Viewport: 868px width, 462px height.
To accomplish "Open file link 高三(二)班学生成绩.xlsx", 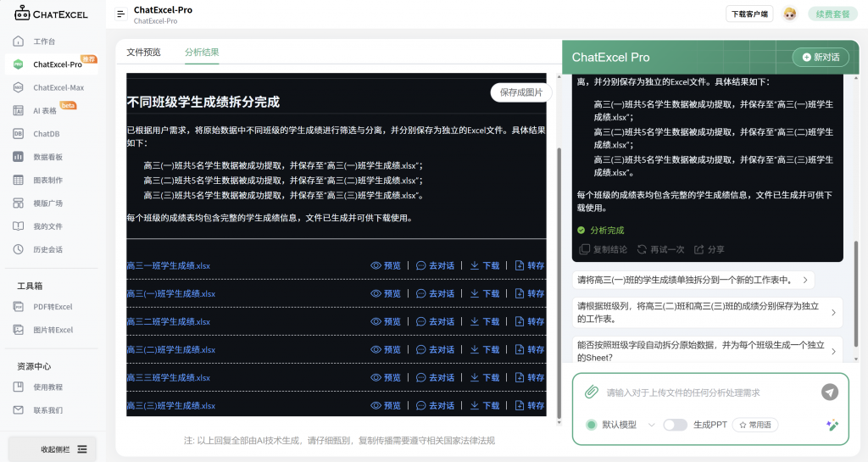I will (171, 350).
